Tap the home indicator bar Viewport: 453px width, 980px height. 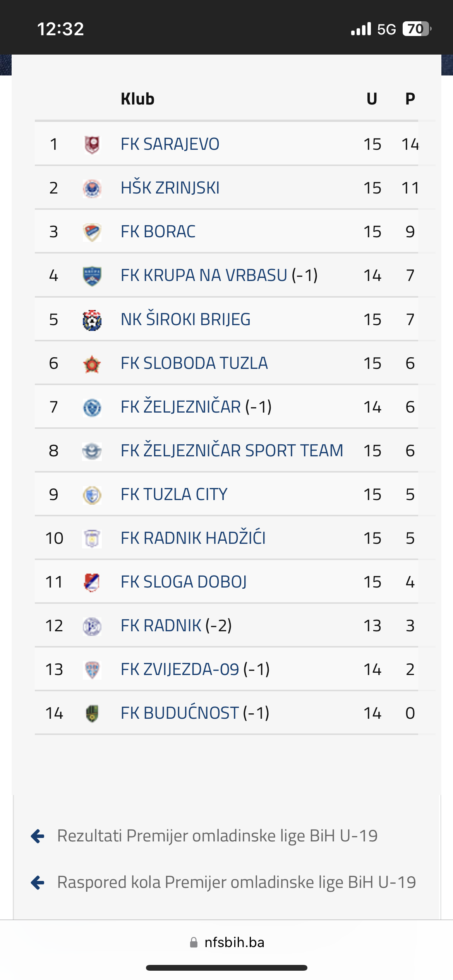tap(226, 968)
